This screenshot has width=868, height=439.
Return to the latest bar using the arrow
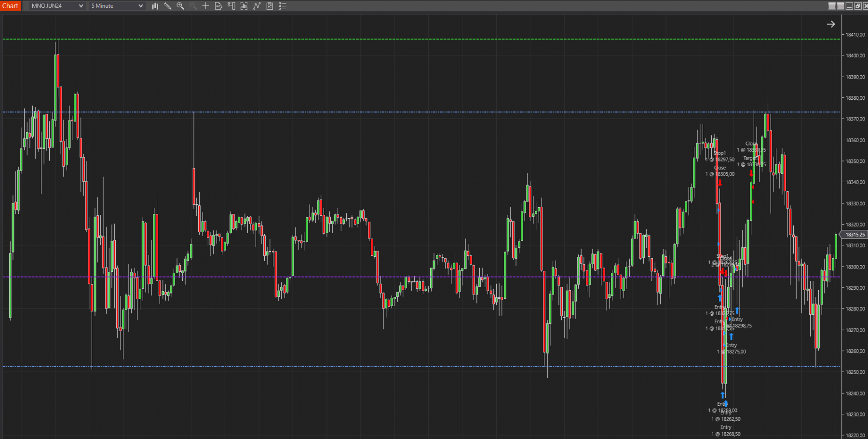coord(831,24)
